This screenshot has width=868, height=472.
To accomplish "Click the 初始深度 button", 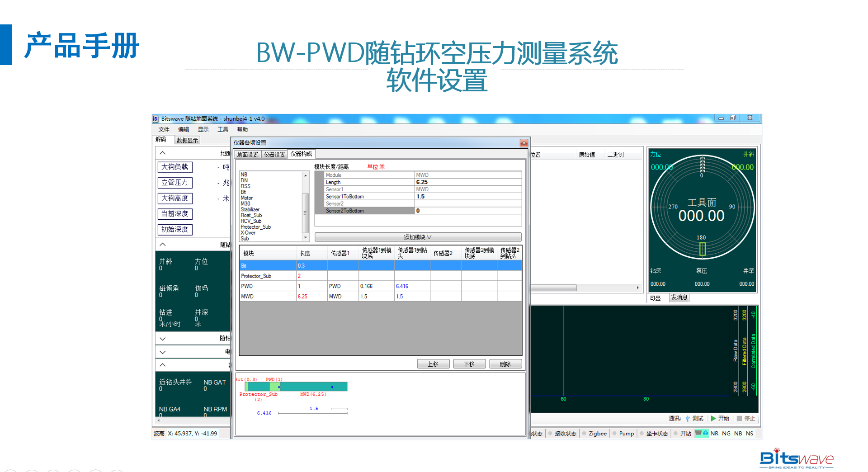I will tap(175, 230).
